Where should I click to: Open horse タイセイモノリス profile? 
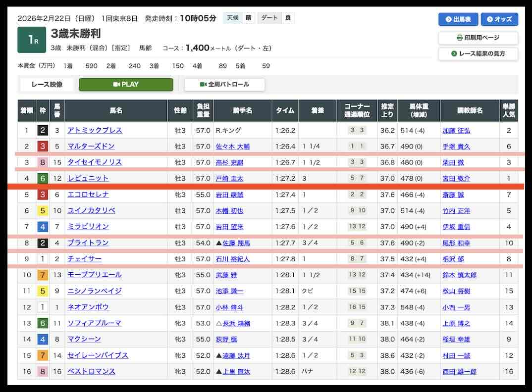tap(95, 162)
